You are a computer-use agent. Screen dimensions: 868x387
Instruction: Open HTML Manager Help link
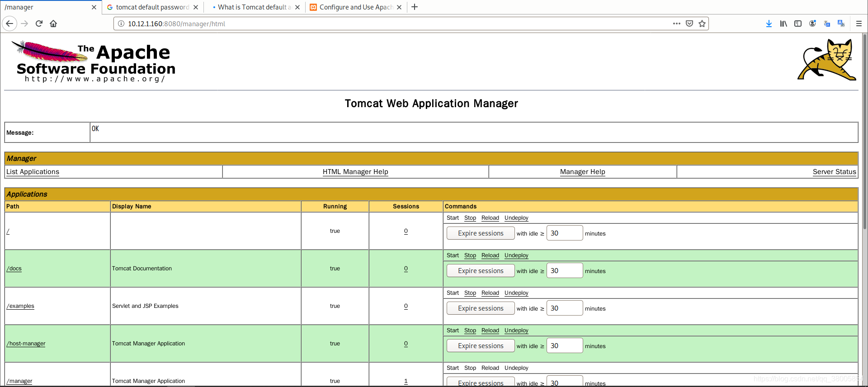[x=355, y=172]
